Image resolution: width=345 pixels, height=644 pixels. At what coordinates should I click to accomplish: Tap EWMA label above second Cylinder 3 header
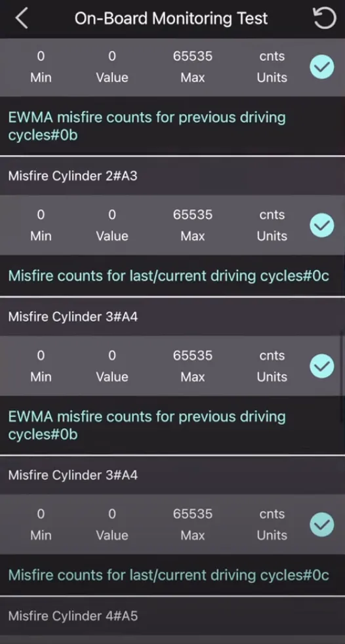pos(147,425)
